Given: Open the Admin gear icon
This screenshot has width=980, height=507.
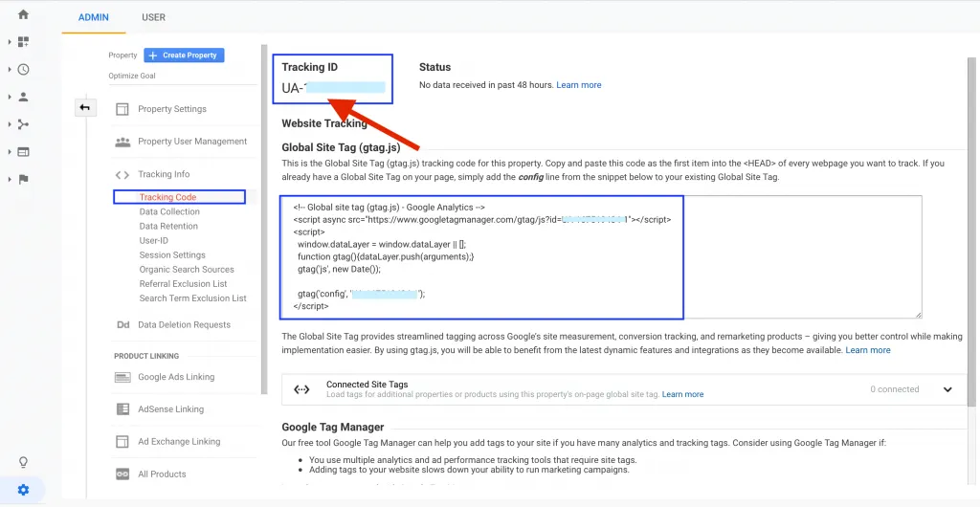Looking at the screenshot, I should pyautogui.click(x=23, y=490).
